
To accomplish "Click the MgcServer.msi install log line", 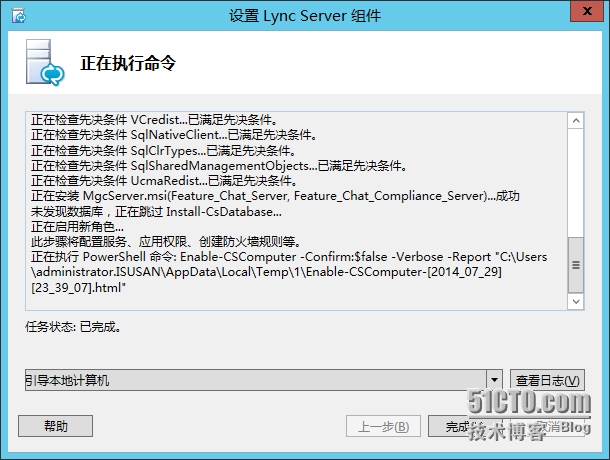I will 275,196.
